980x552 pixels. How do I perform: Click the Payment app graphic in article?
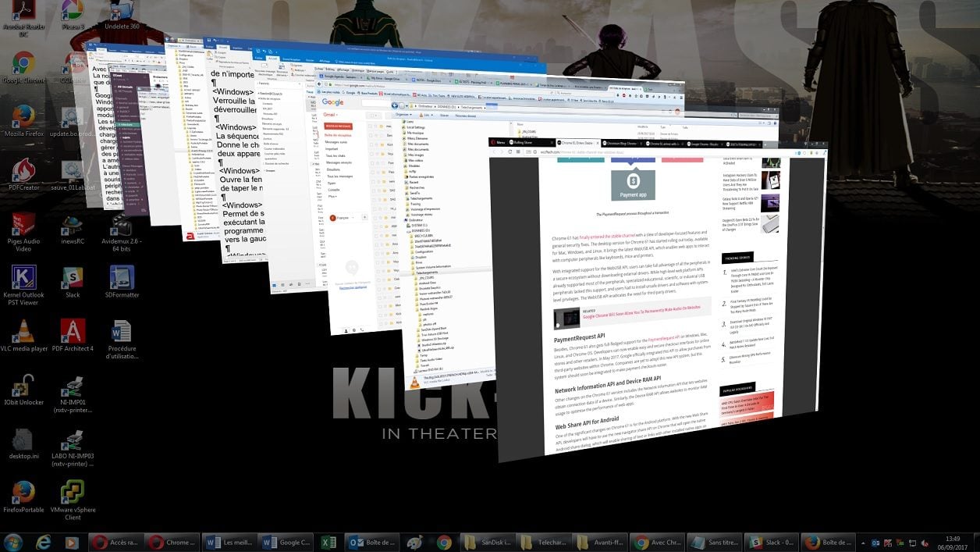[x=633, y=186]
